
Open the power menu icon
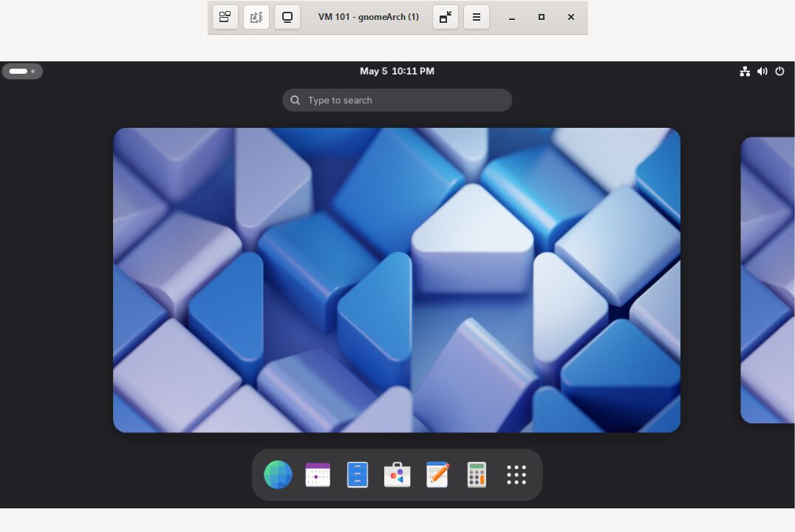[779, 71]
